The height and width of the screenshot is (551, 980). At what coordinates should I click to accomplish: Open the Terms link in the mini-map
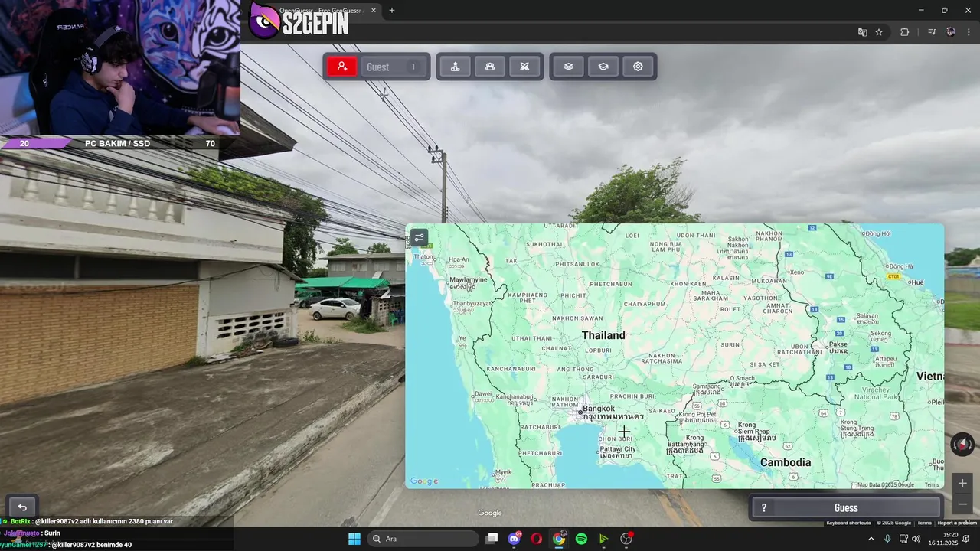click(931, 484)
